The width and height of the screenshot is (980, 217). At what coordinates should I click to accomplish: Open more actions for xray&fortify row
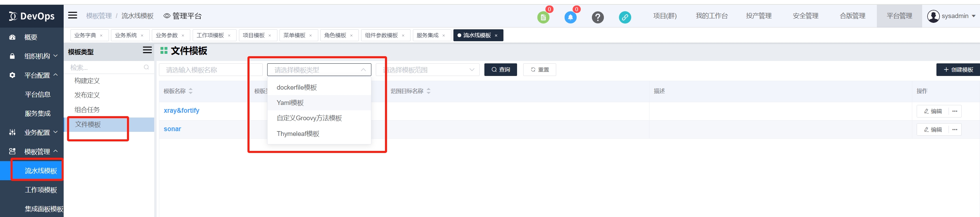(954, 111)
